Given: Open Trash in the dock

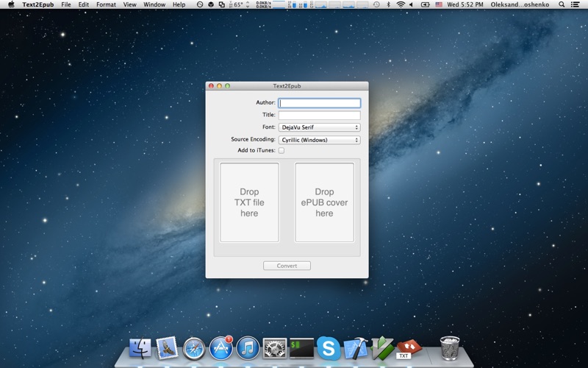Looking at the screenshot, I should [x=450, y=348].
